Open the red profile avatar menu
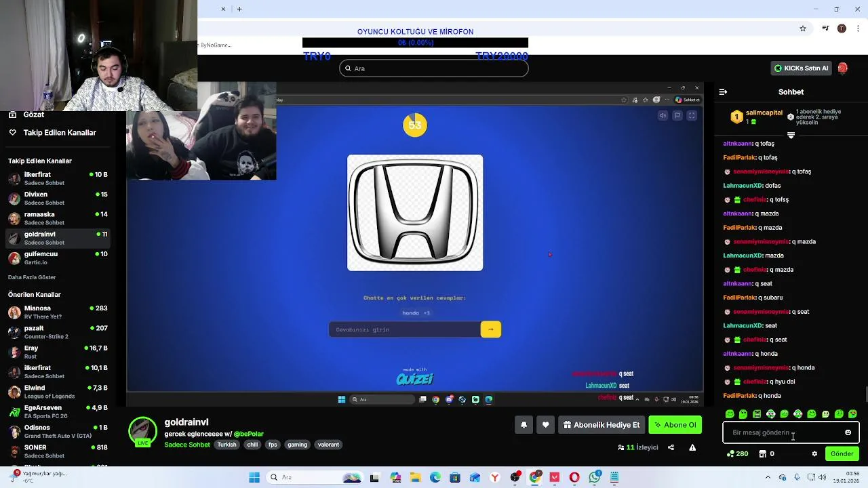This screenshot has height=488, width=868. pyautogui.click(x=843, y=68)
